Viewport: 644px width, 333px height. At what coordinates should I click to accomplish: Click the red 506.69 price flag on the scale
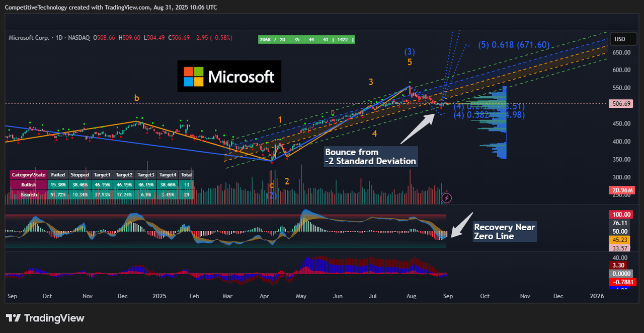pos(620,103)
